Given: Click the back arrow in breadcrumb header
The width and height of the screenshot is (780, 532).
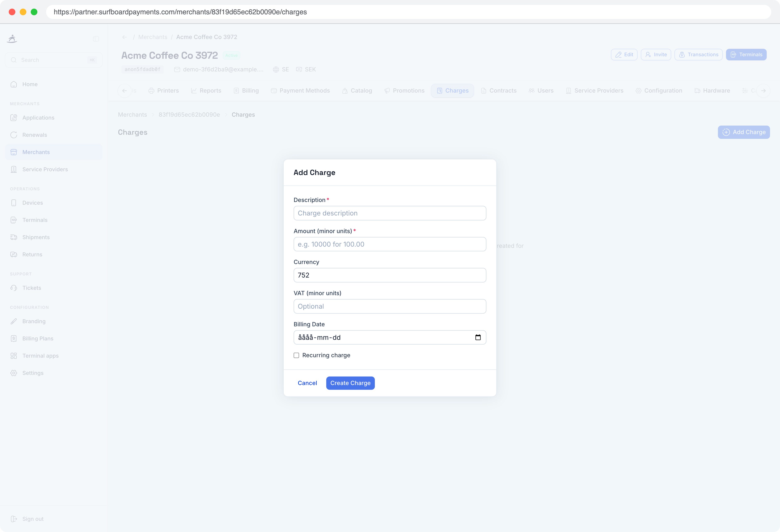Looking at the screenshot, I should [125, 37].
